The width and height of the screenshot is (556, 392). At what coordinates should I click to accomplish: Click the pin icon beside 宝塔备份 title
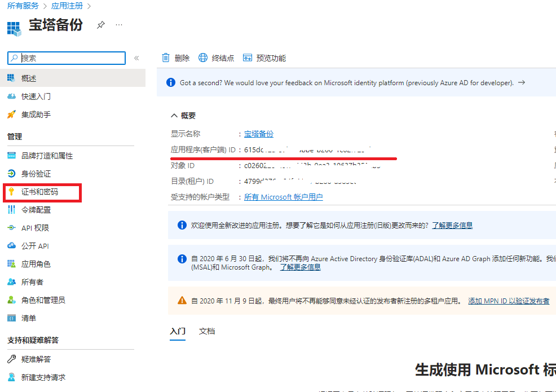[x=100, y=25]
